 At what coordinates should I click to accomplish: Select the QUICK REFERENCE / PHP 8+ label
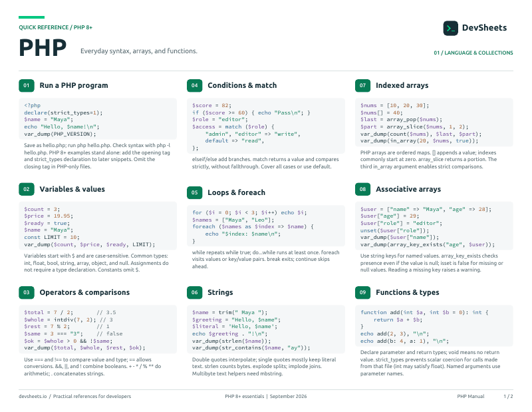(56, 27)
